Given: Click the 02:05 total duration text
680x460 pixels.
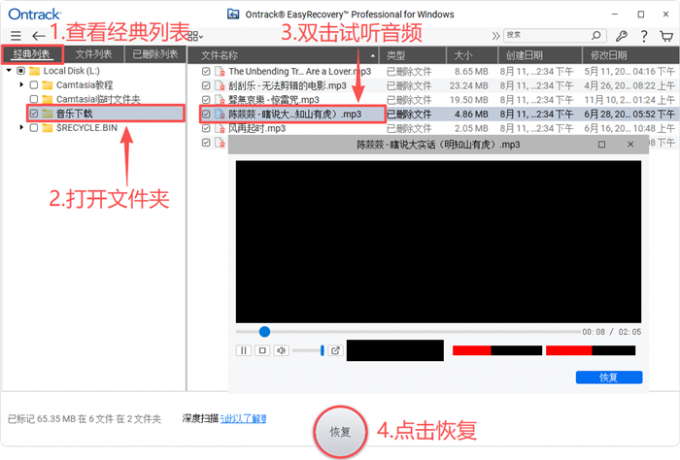Looking at the screenshot, I should (630, 332).
